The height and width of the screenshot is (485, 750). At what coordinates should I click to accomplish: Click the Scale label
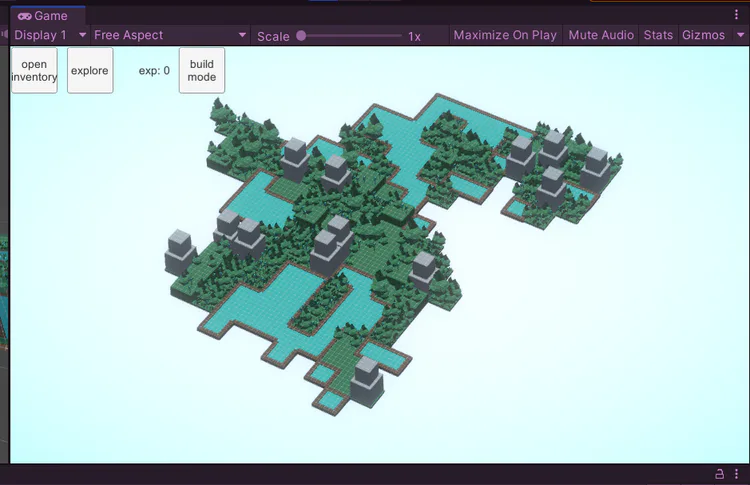coord(273,36)
